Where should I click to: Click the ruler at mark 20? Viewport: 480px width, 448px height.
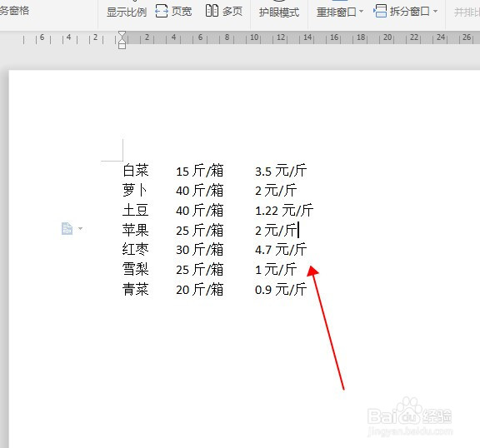tap(387, 37)
